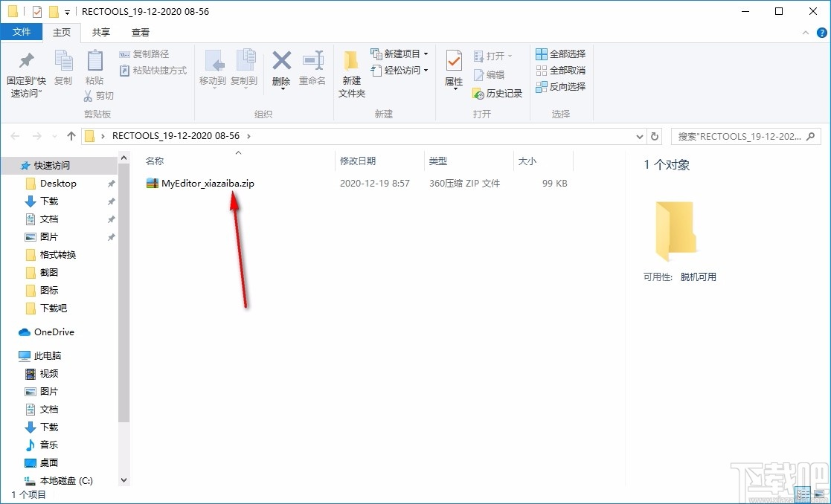This screenshot has height=504, width=831.
Task: Open Recent locations dropdown arrow
Action: [54, 137]
